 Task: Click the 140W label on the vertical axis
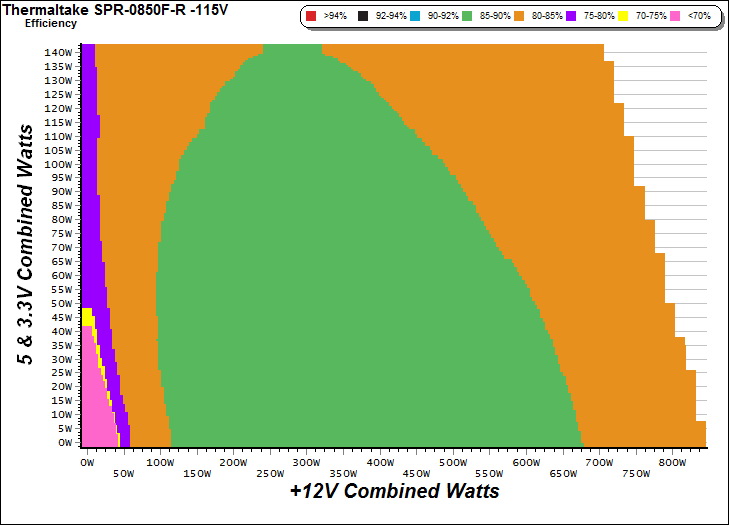[59, 52]
